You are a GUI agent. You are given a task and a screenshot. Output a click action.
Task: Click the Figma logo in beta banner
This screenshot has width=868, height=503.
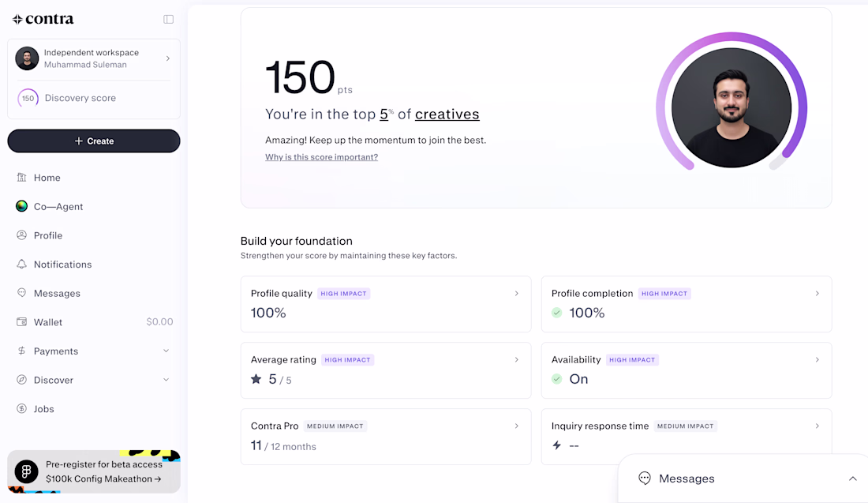[26, 471]
